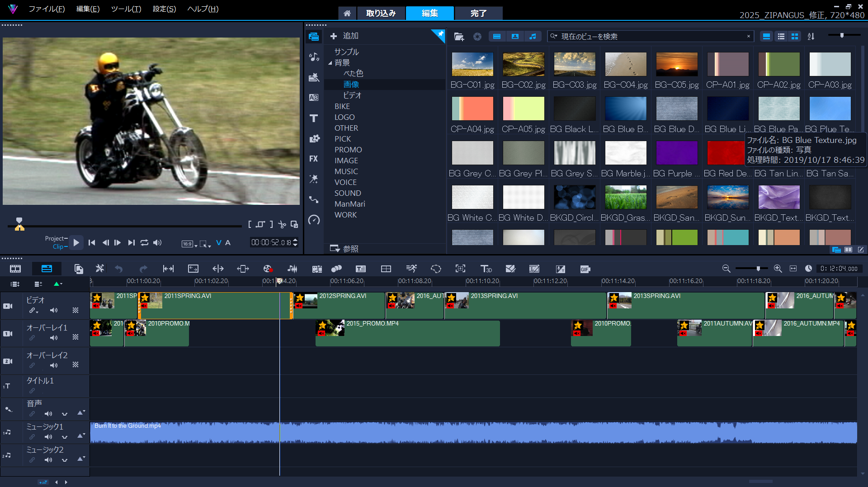Collapse the 背景 folder tree
Viewport: 868px width, 487px height.
(330, 63)
